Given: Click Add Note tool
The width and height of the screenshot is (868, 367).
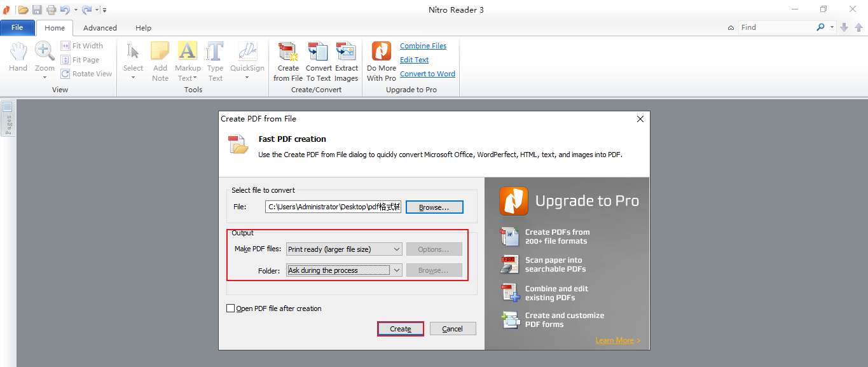Looking at the screenshot, I should pos(160,62).
